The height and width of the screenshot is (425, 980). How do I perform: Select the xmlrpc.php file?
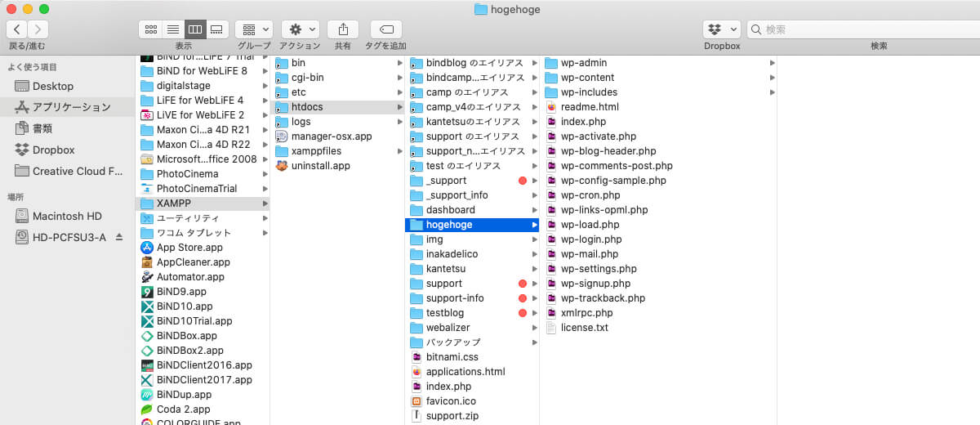(x=658, y=313)
